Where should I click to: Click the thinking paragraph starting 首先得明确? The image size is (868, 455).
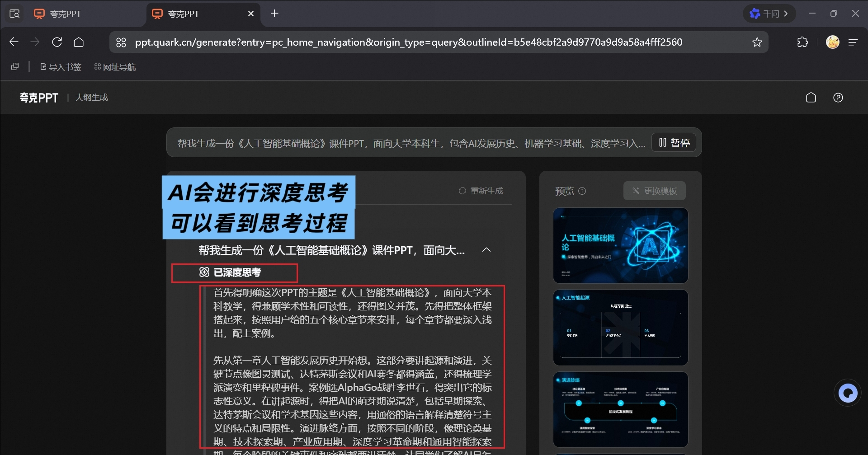353,313
